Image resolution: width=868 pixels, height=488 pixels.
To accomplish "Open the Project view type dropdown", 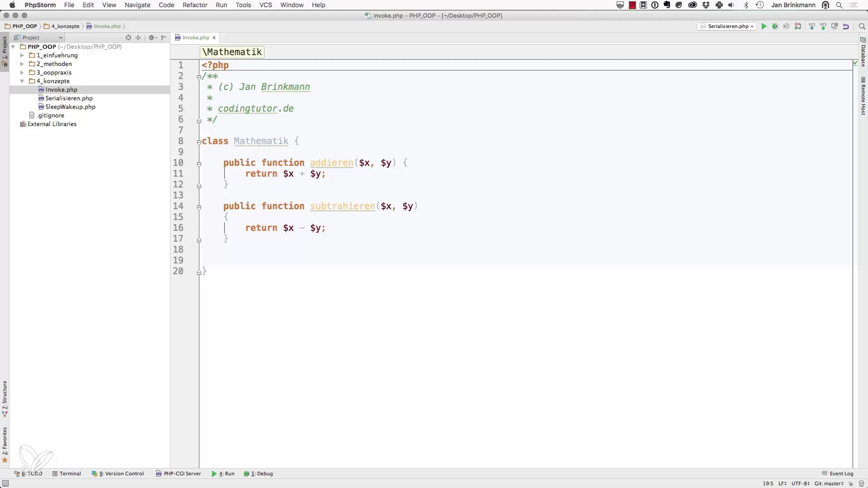I will tap(38, 38).
